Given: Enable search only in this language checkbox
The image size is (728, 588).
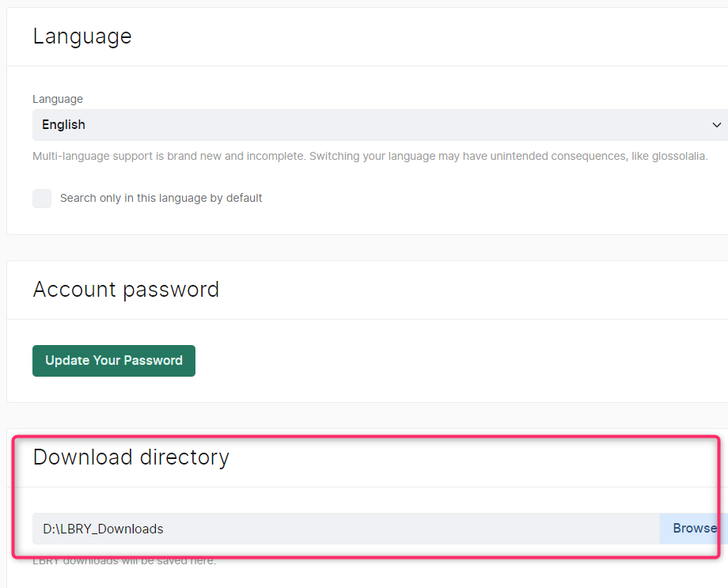Looking at the screenshot, I should (x=42, y=199).
